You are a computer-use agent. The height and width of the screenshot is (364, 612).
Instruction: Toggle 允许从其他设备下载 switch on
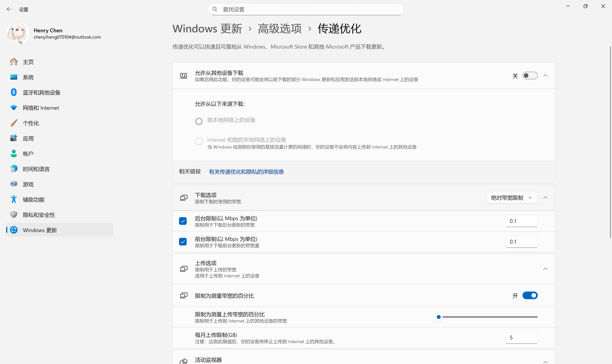530,76
